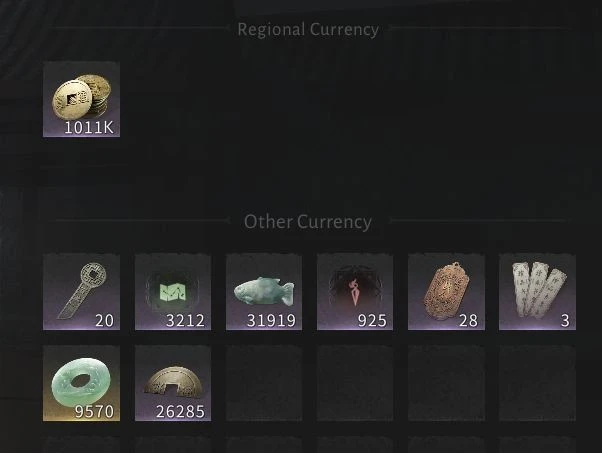The image size is (602, 453).
Task: Select the empty slot below the red dagger emblem
Action: (355, 383)
